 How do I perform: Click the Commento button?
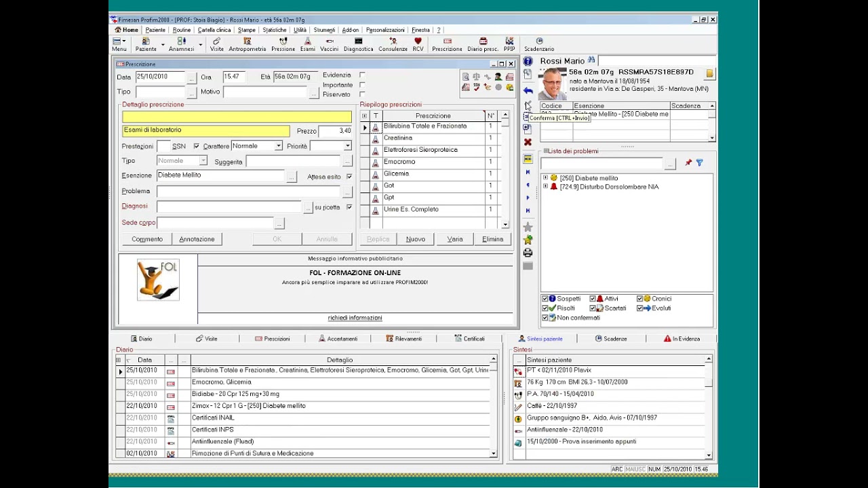pos(147,239)
